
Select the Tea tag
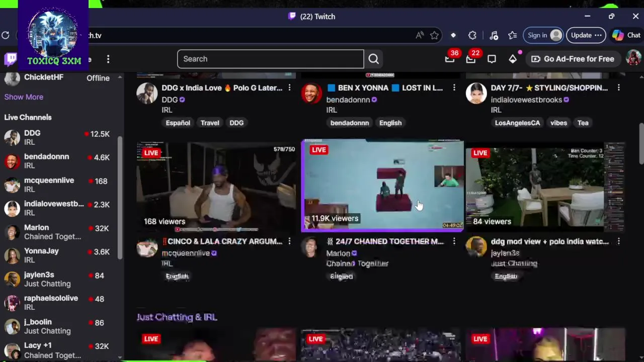(583, 123)
